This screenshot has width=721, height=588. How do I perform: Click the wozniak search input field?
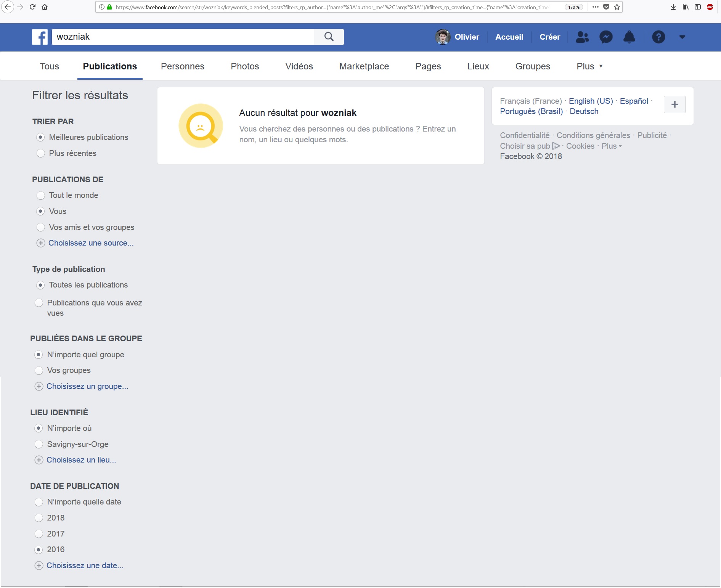click(x=183, y=37)
